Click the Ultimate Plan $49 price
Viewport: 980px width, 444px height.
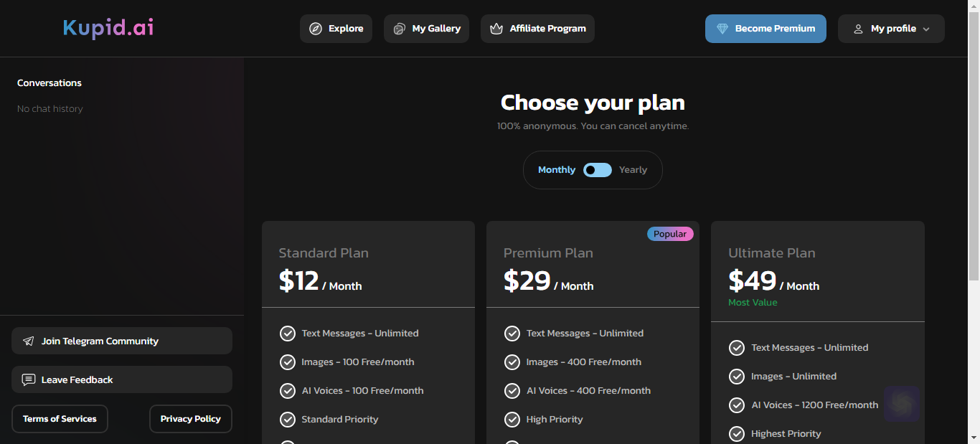coord(753,280)
